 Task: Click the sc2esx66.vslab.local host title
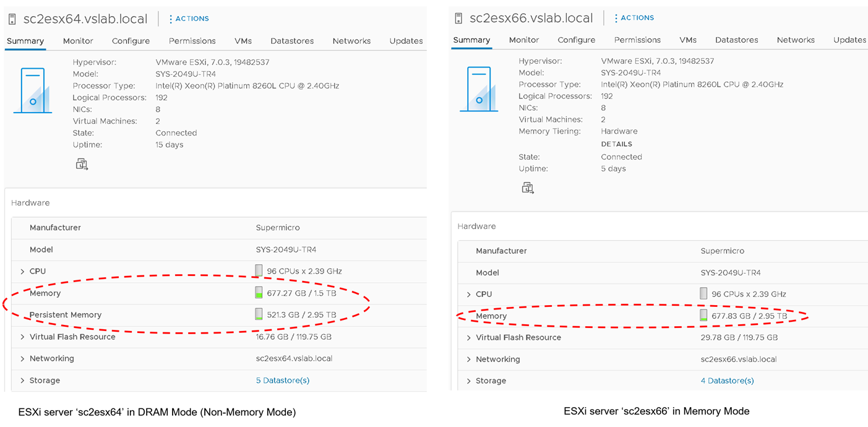531,18
